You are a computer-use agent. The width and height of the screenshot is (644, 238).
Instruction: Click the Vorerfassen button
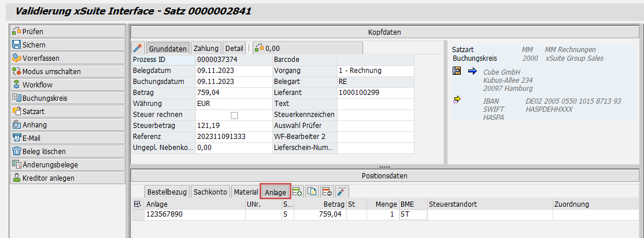(x=68, y=58)
